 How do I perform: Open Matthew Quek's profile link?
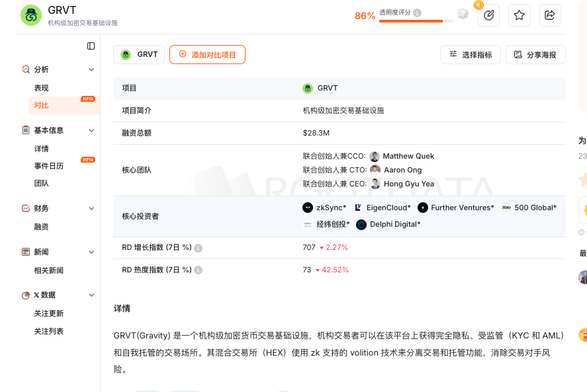pyautogui.click(x=408, y=156)
